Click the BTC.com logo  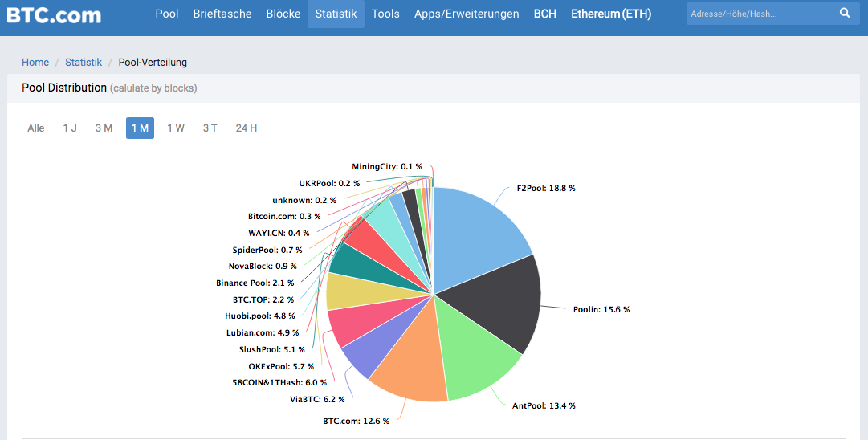55,14
